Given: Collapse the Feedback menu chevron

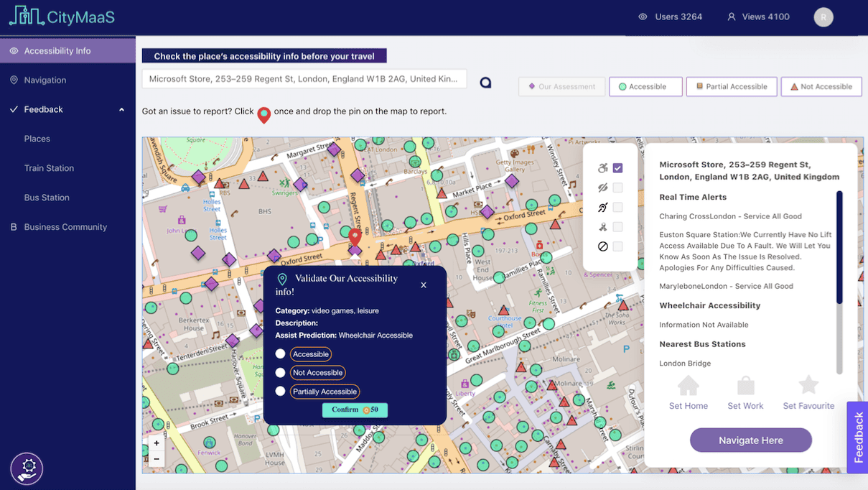Looking at the screenshot, I should (121, 109).
